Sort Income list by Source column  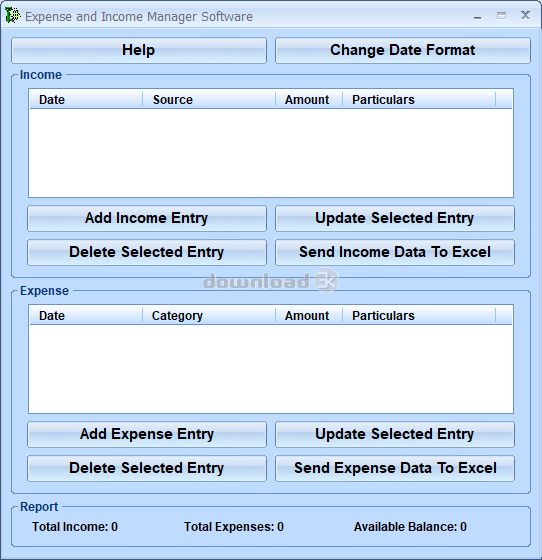coord(209,99)
